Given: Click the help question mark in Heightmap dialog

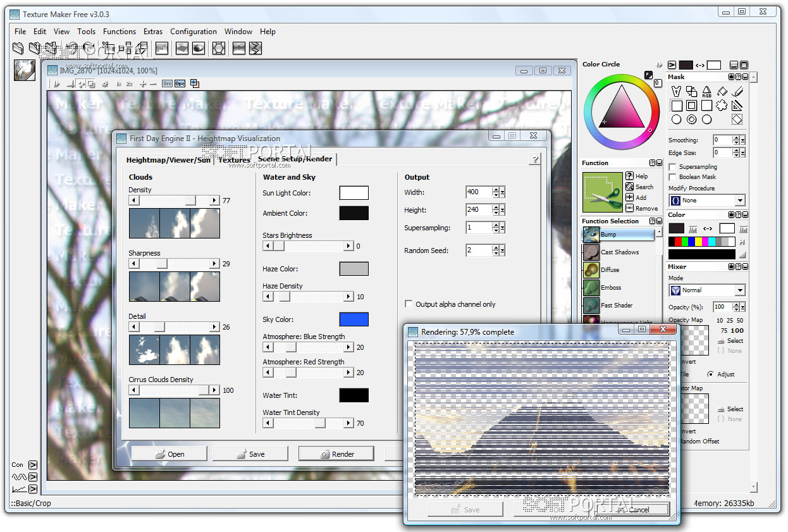Looking at the screenshot, I should coord(535,159).
